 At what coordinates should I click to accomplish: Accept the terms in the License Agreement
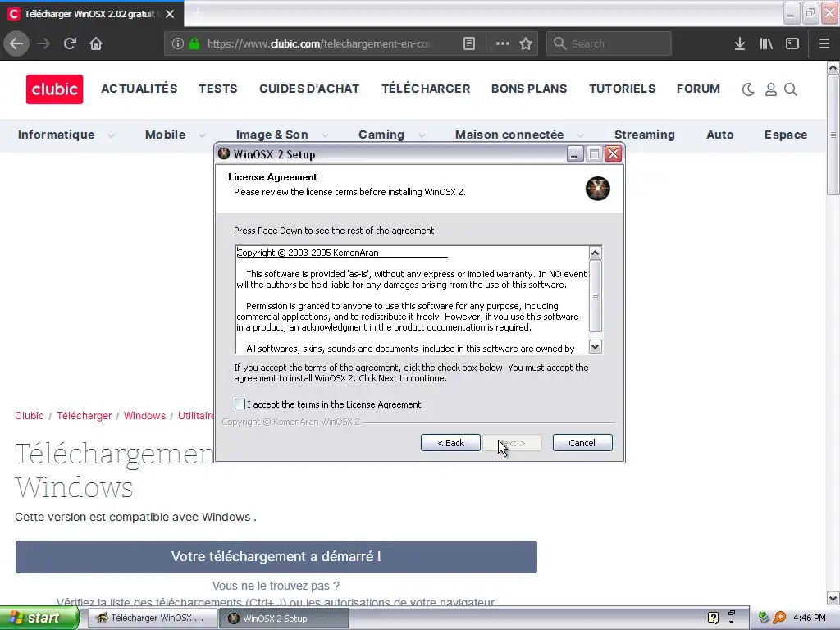pyautogui.click(x=240, y=404)
